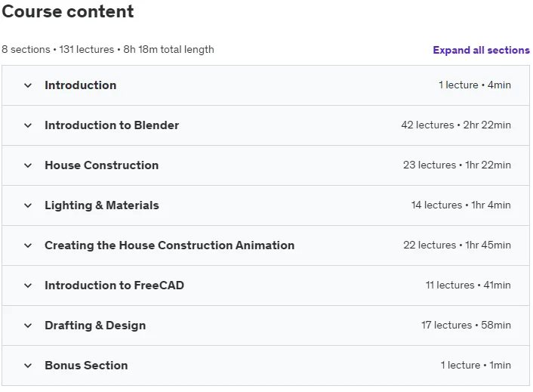Expand the Drafting & Design chevron
This screenshot has width=533, height=392.
coord(28,326)
